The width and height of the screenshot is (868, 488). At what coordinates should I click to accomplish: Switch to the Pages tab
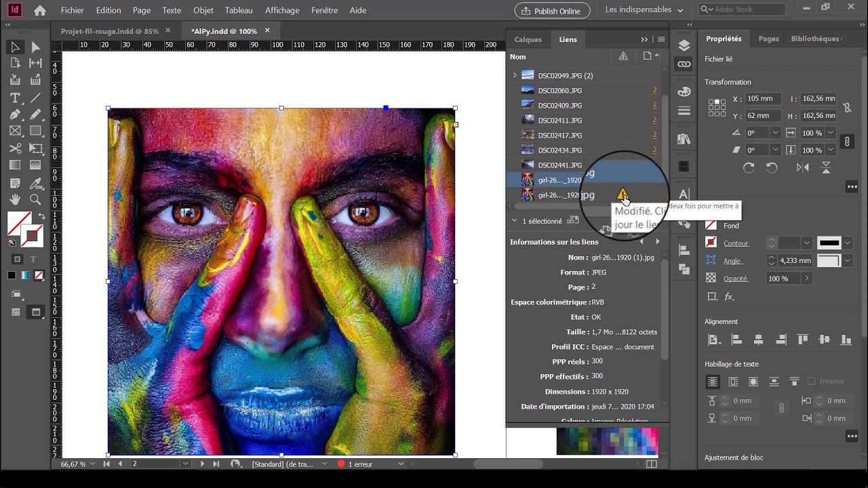pyautogui.click(x=768, y=39)
